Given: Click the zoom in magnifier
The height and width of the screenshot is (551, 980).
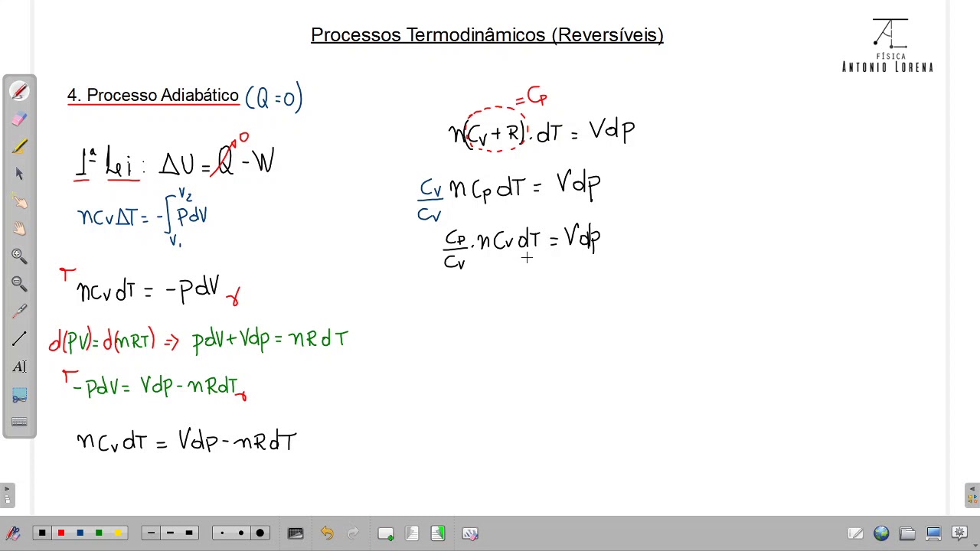Looking at the screenshot, I should [x=19, y=256].
